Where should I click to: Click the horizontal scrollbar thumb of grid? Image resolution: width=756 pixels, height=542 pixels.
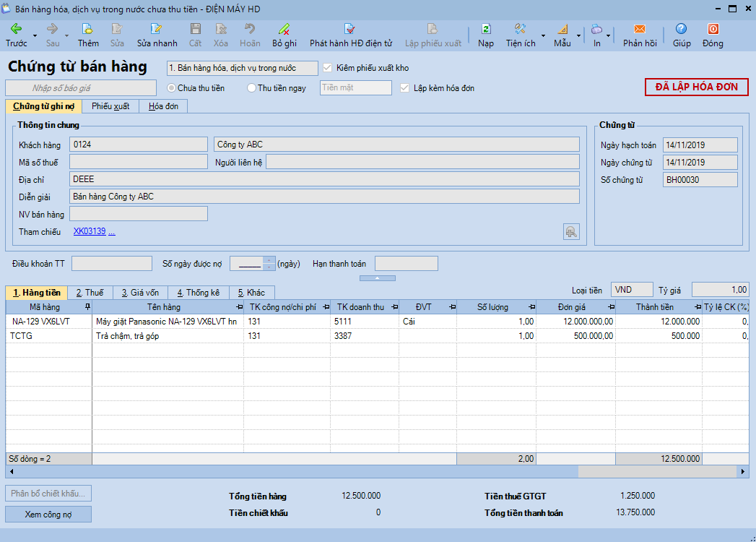(x=658, y=471)
